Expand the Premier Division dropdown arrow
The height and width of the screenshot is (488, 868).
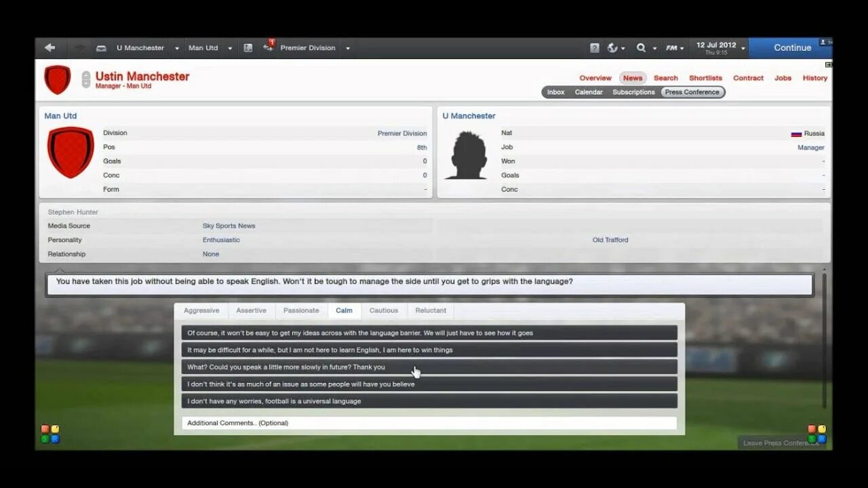[348, 48]
